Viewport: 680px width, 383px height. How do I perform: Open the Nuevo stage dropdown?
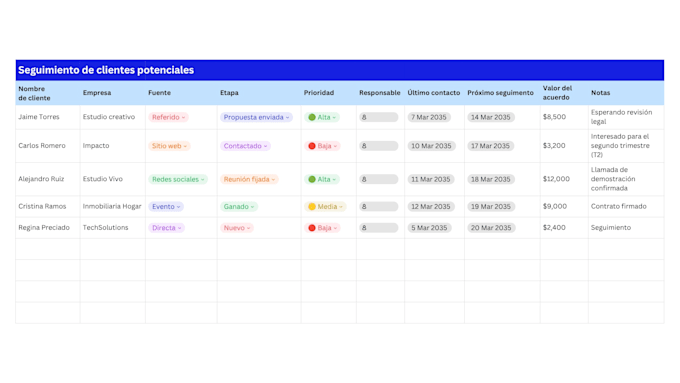237,228
